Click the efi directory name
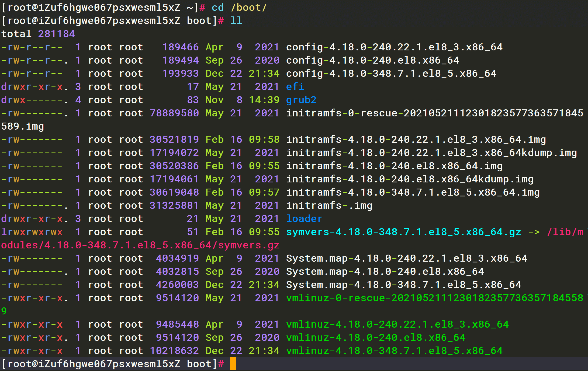The width and height of the screenshot is (588, 371). coord(295,86)
